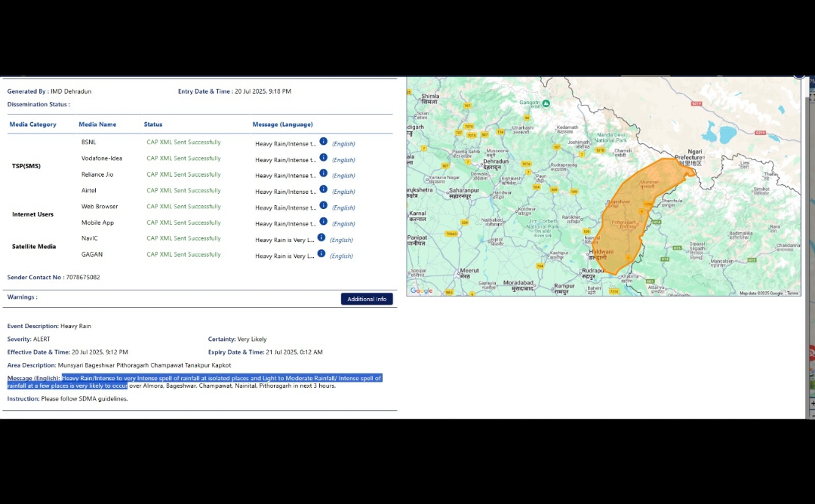This screenshot has height=504, width=815.
Task: View GAGAN message using its info icon
Action: 321,254
